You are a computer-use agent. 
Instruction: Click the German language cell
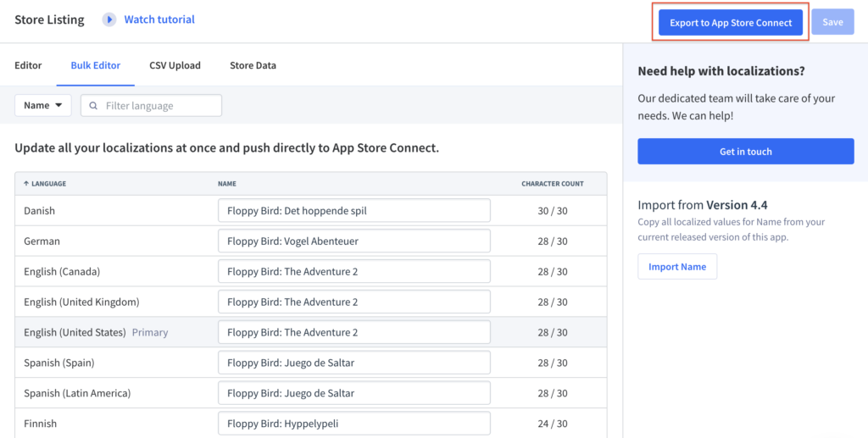[x=42, y=241]
